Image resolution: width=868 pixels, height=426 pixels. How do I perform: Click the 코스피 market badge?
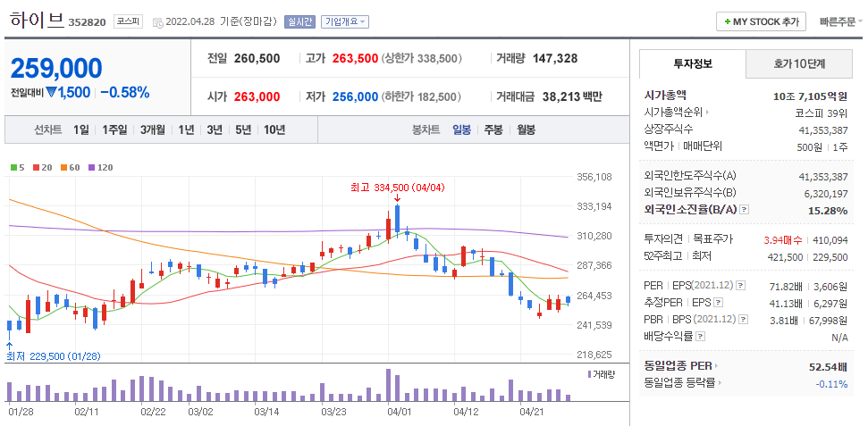[129, 21]
